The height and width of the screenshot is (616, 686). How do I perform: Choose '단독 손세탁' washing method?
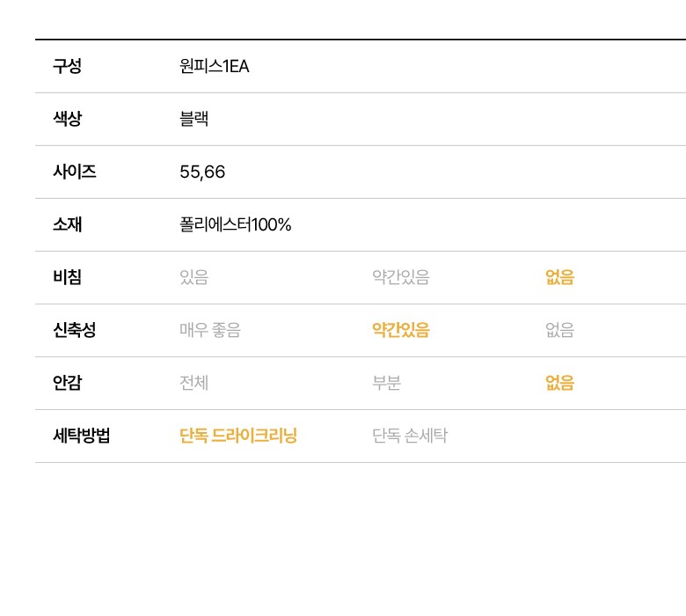click(409, 436)
